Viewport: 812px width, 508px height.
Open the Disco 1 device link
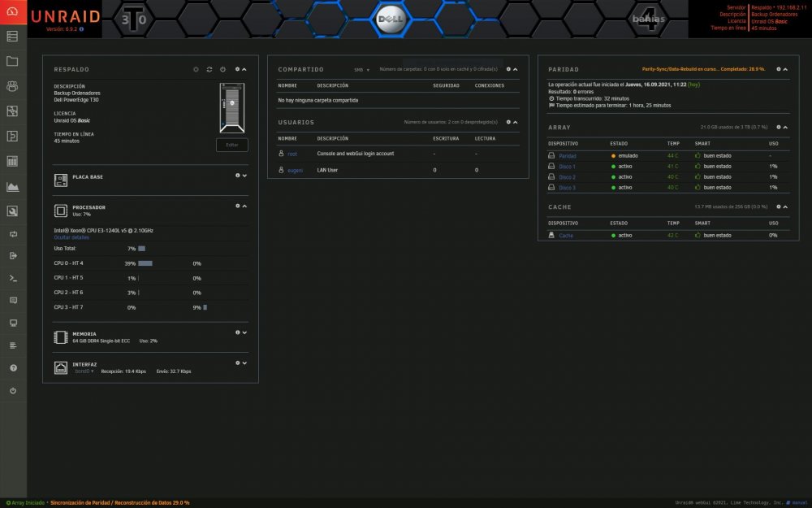[x=567, y=167]
